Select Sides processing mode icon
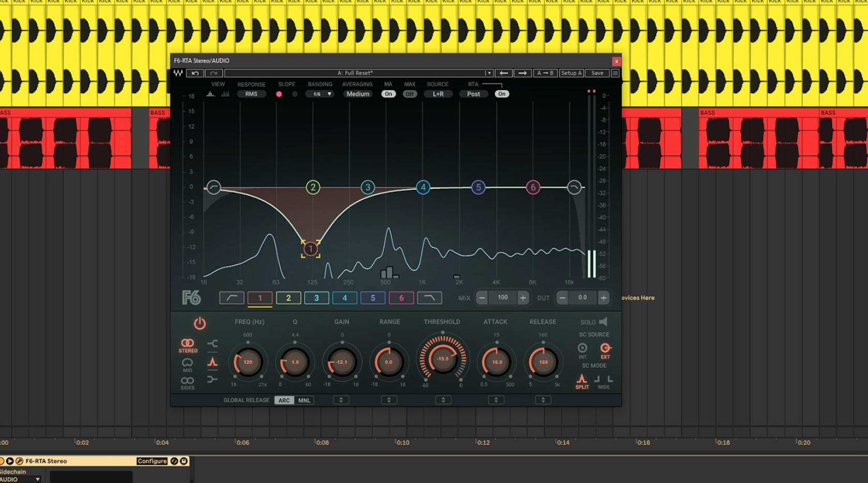The width and height of the screenshot is (868, 483). tap(187, 383)
